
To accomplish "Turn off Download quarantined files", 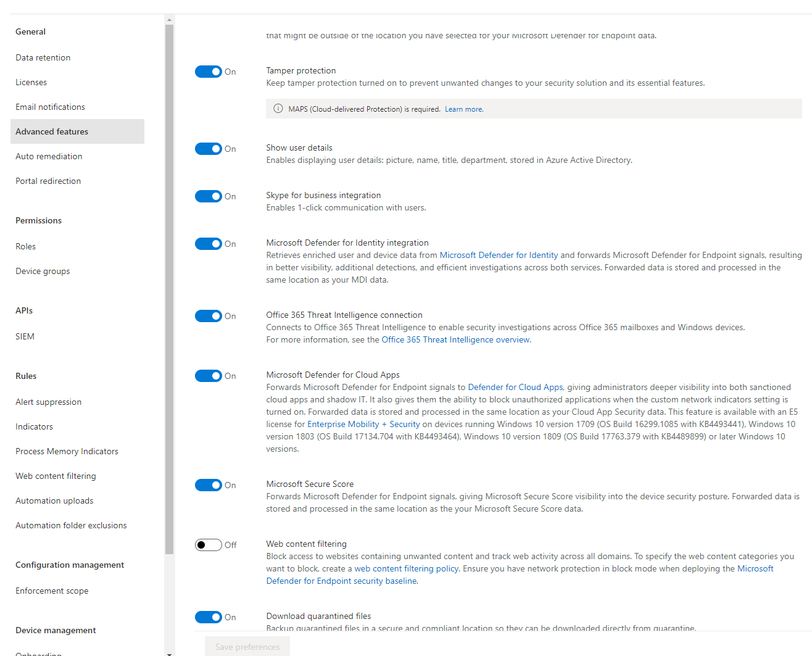I will point(209,617).
